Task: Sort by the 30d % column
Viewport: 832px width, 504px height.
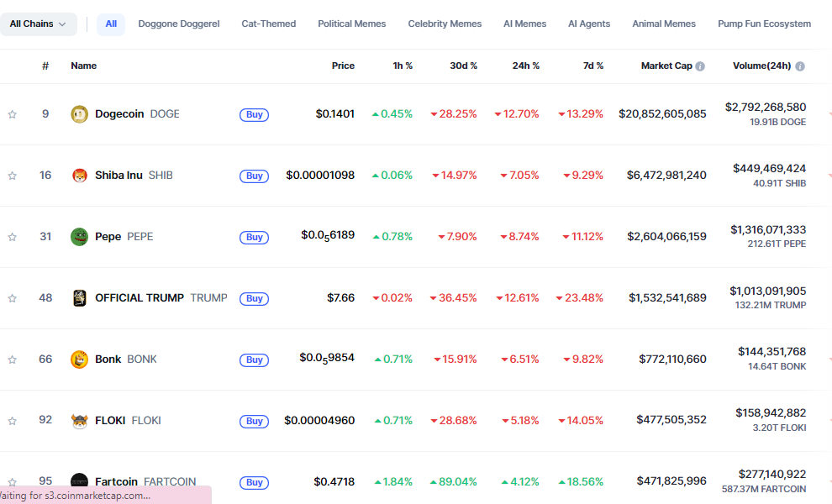Action: (464, 66)
